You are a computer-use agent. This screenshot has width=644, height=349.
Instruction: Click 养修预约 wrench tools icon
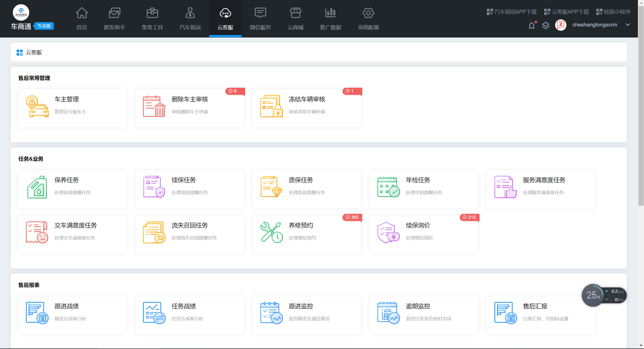click(271, 232)
